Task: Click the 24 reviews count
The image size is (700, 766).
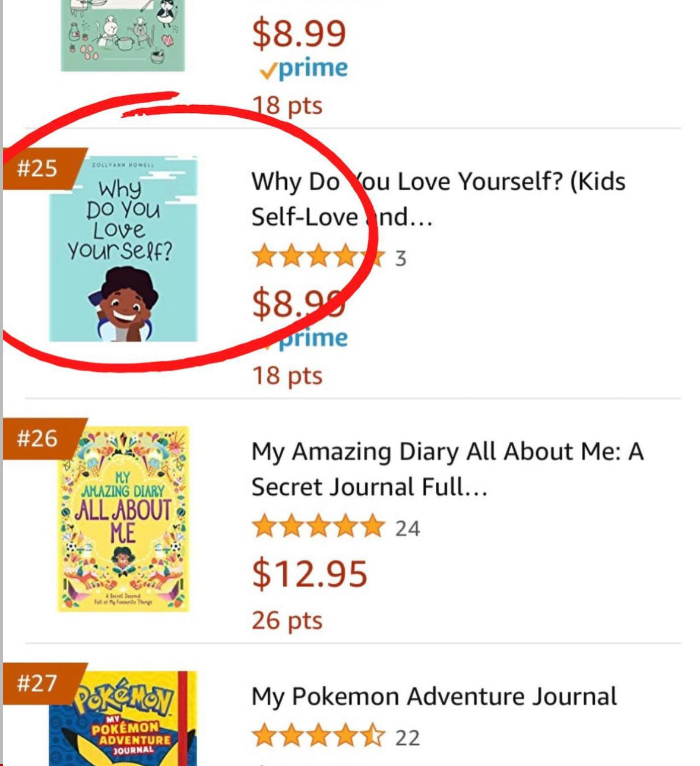Action: [x=408, y=528]
